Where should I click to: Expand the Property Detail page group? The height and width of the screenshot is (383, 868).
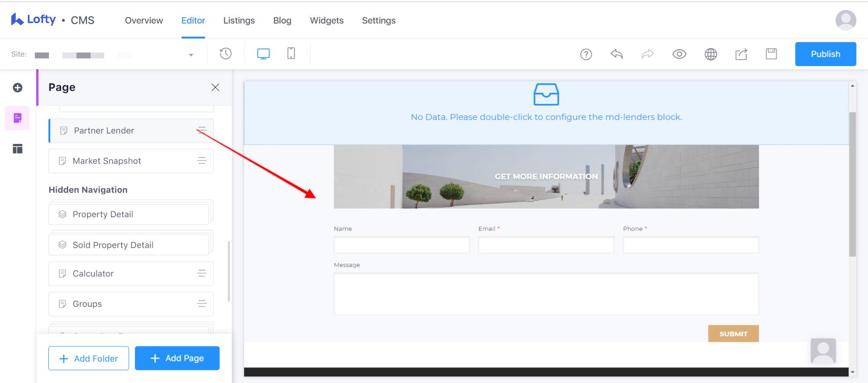(129, 214)
